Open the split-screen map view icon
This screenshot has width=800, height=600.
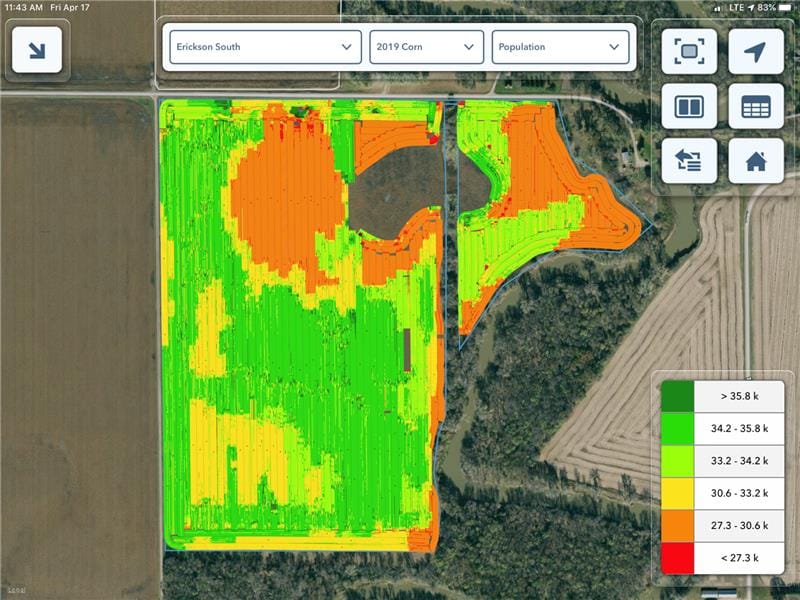tap(689, 106)
